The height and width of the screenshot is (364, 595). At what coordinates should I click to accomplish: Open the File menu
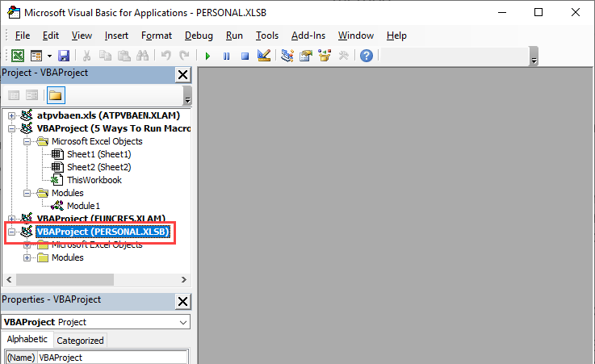[23, 36]
